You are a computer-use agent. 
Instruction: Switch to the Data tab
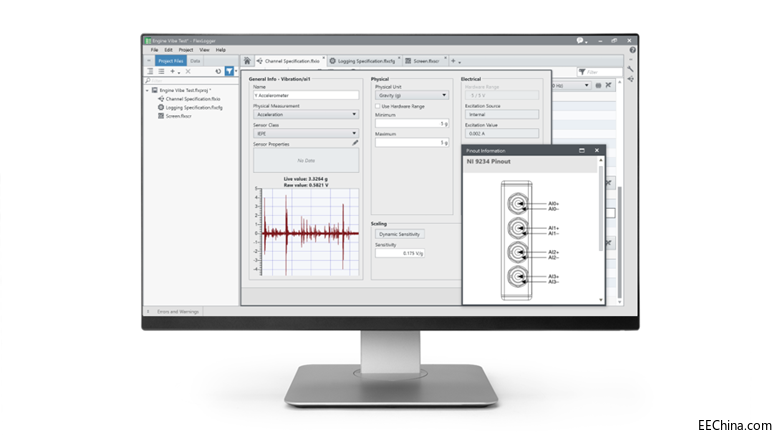195,61
